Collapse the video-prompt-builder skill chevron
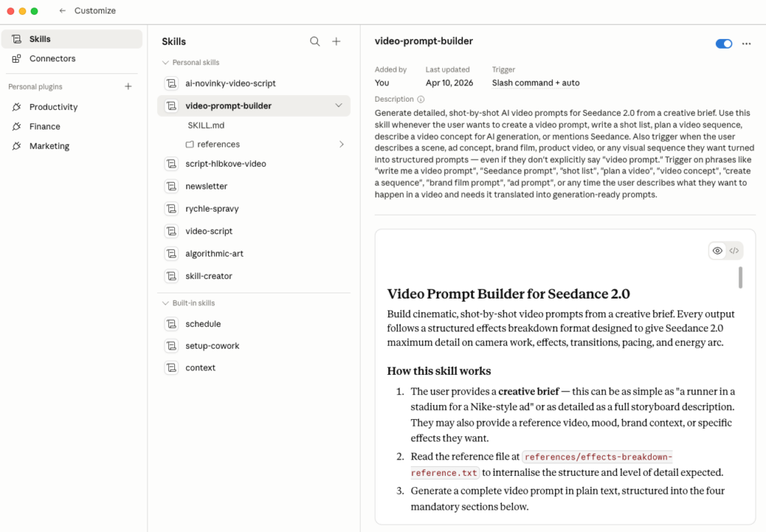 (338, 106)
